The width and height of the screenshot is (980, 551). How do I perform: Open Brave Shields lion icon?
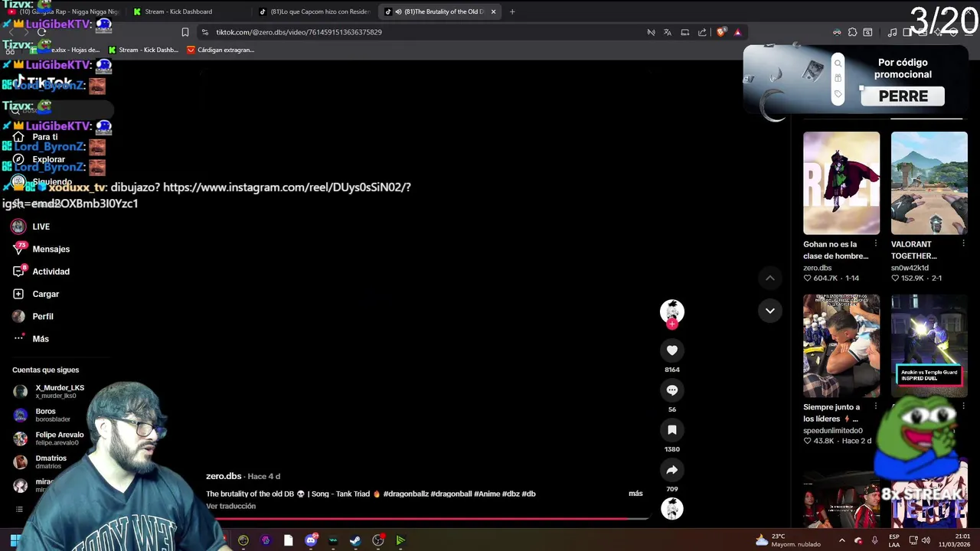(x=721, y=32)
